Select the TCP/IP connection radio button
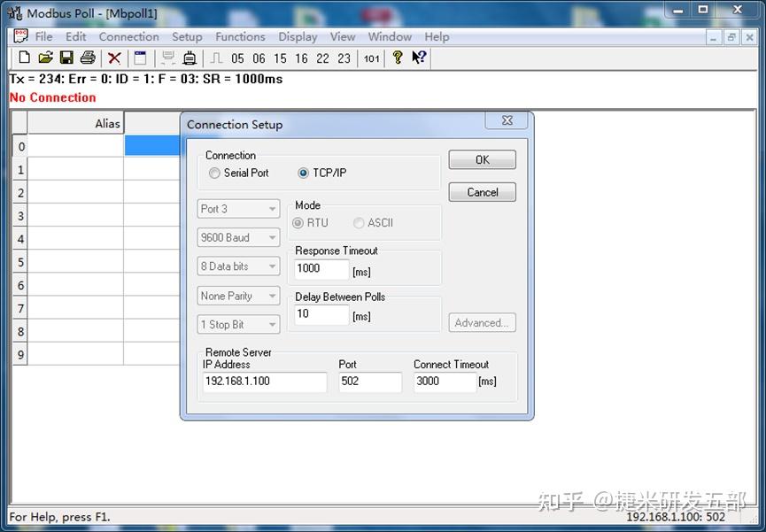 [301, 173]
